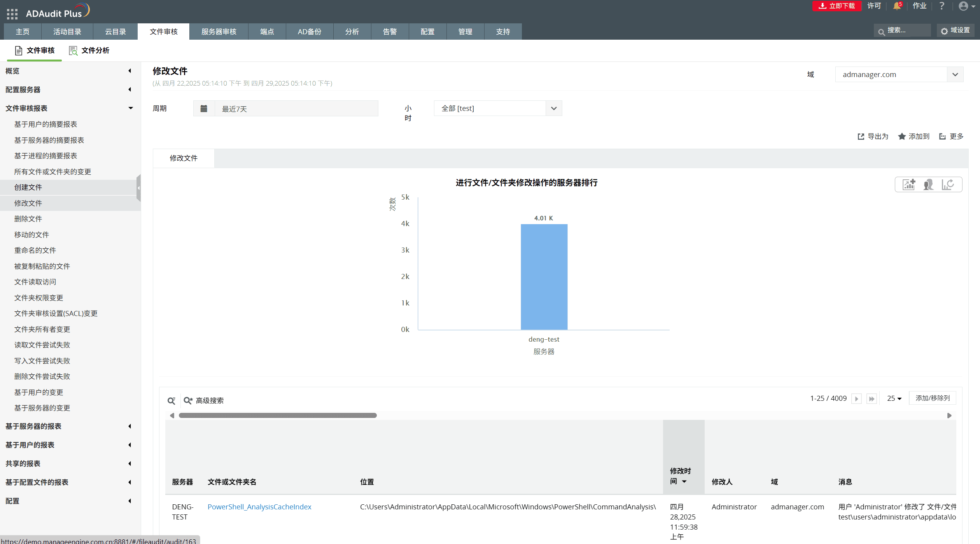Open the 全部 [test] hours dropdown
This screenshot has width=980, height=544.
[x=553, y=108]
